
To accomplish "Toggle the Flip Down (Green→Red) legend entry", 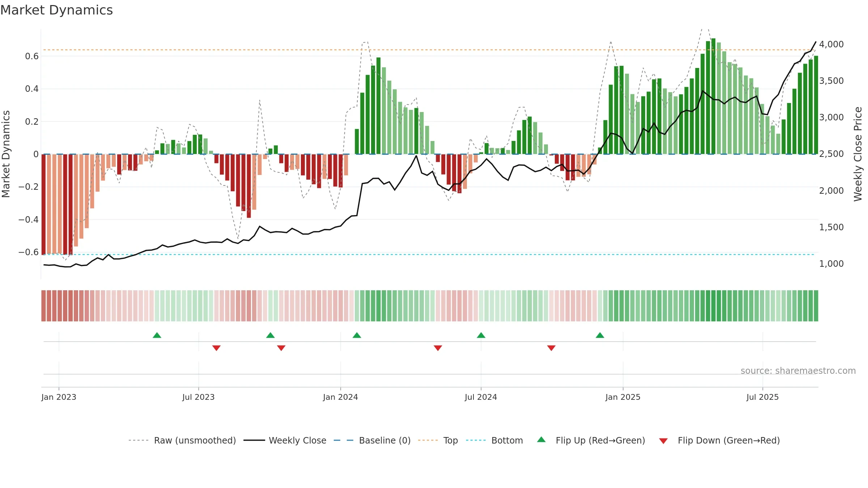I will [x=719, y=440].
